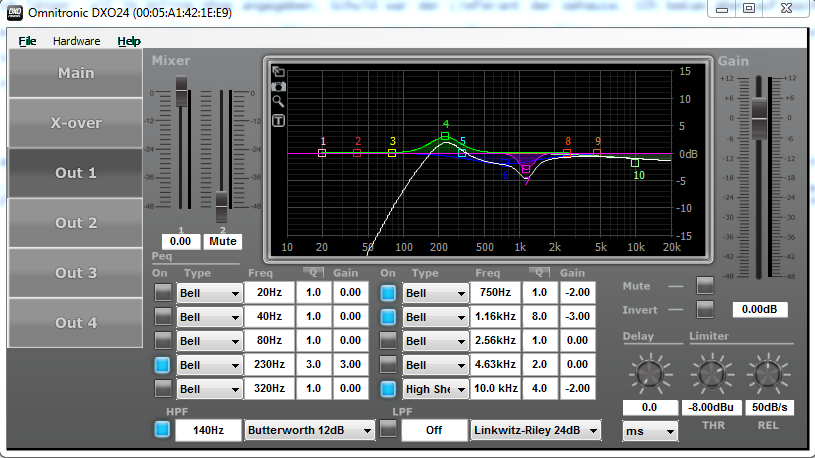Open the 20Hz filter Type dropdown
This screenshot has height=458, width=815.
[x=209, y=293]
